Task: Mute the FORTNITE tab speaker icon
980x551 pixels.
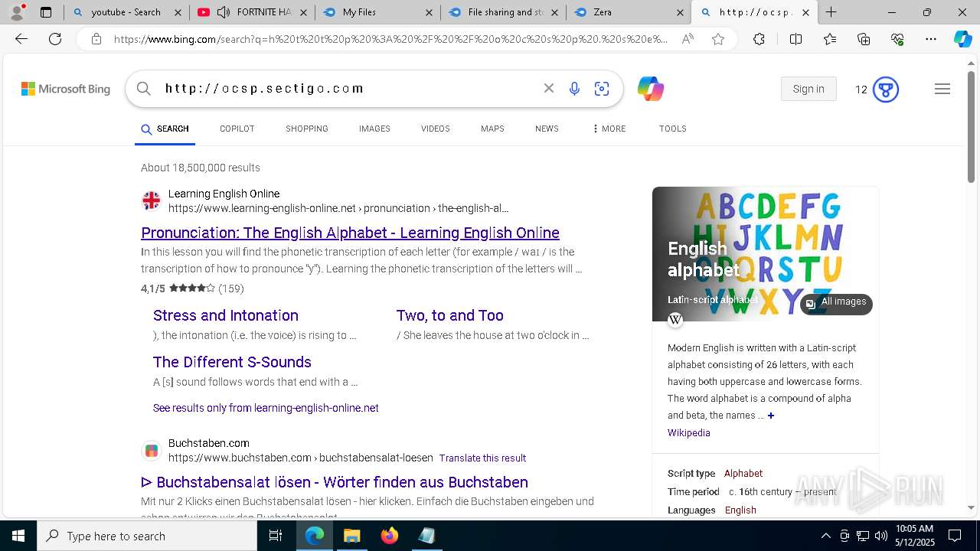Action: coord(224,12)
